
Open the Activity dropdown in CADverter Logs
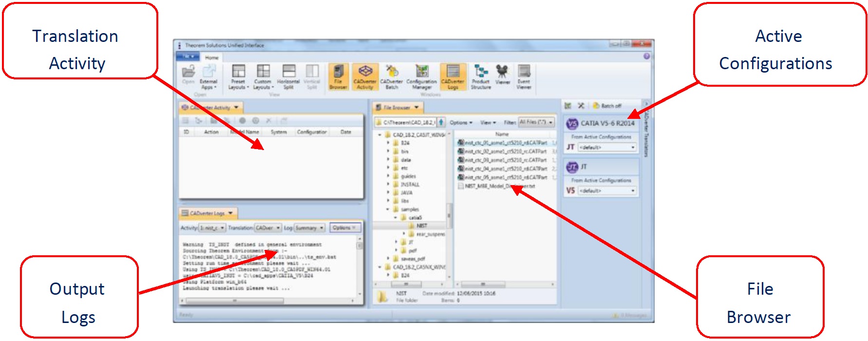[212, 228]
